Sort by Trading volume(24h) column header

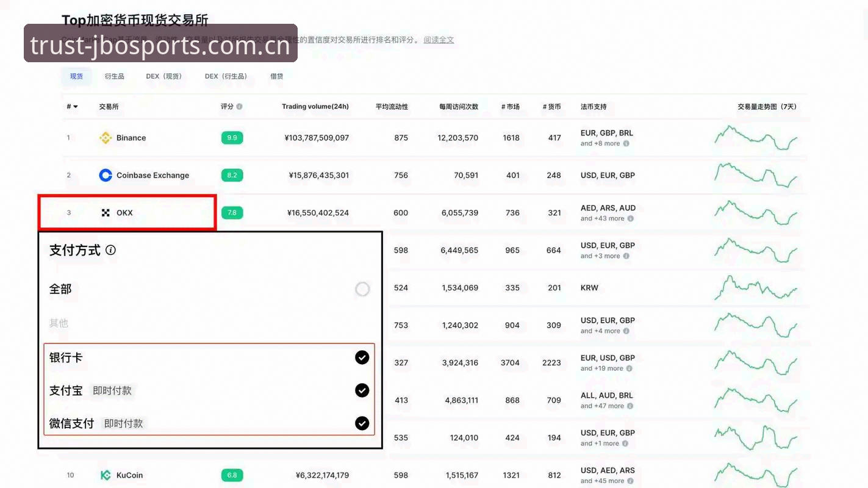point(315,107)
